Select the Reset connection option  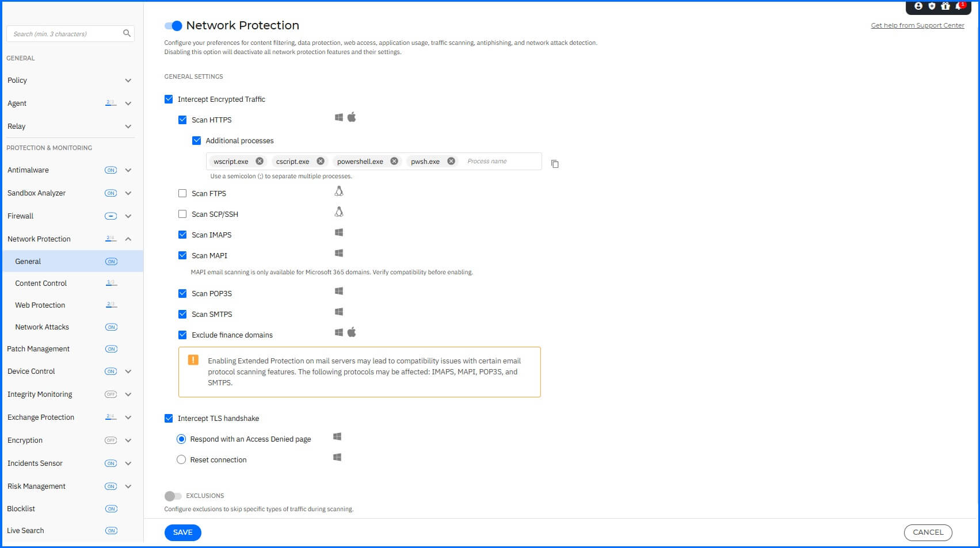(181, 459)
